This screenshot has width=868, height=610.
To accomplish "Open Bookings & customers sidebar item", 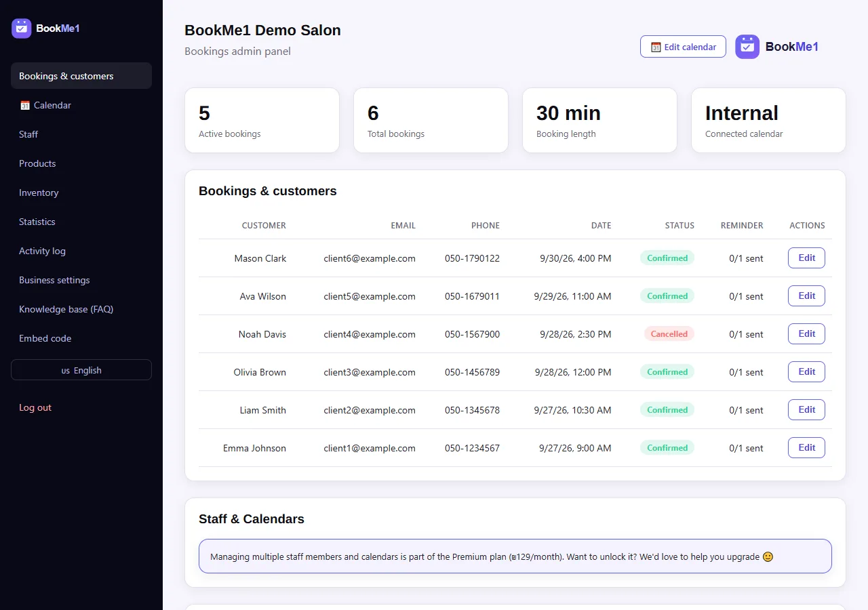I will [81, 76].
